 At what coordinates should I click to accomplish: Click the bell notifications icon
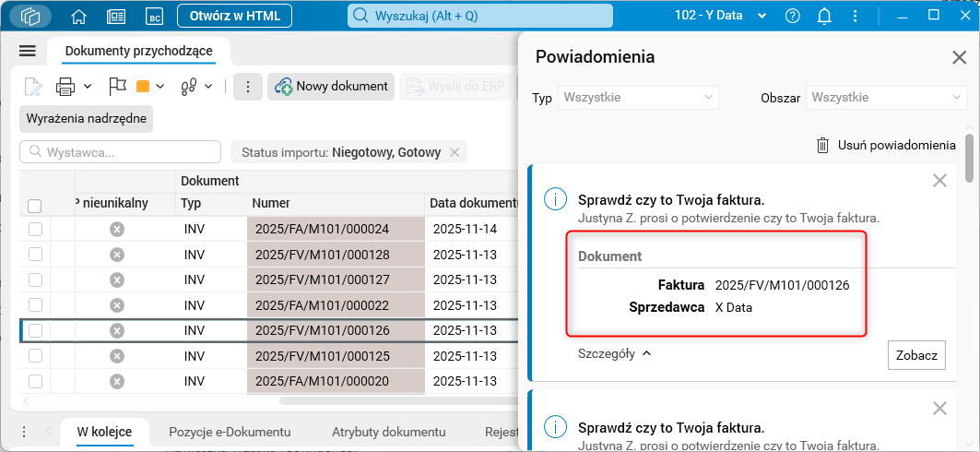tap(824, 16)
